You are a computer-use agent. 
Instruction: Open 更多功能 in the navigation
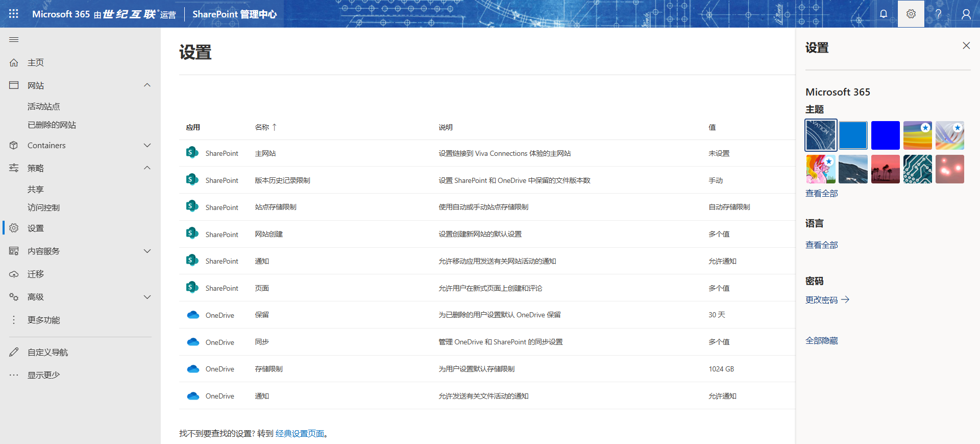click(x=44, y=320)
